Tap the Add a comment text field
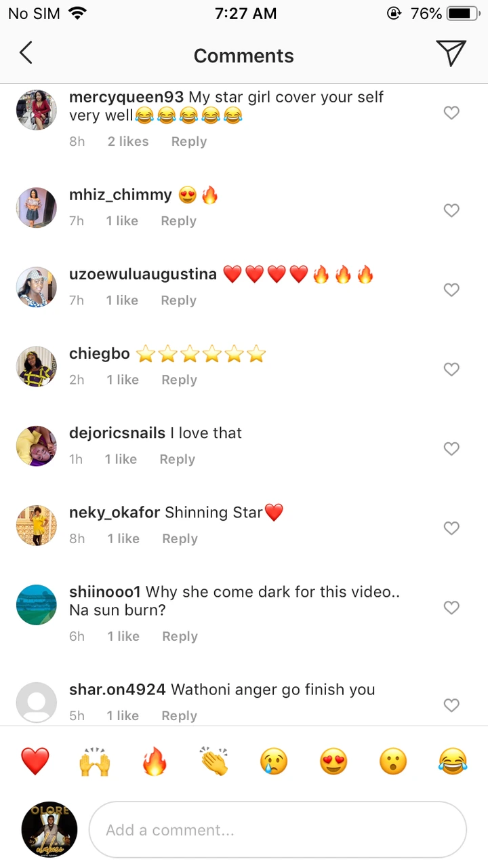The height and width of the screenshot is (868, 488). 278,830
